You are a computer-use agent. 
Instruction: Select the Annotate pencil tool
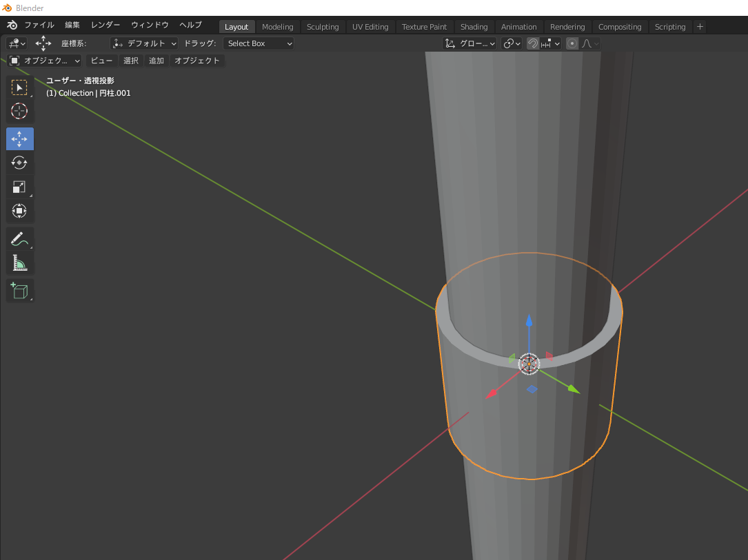19,238
